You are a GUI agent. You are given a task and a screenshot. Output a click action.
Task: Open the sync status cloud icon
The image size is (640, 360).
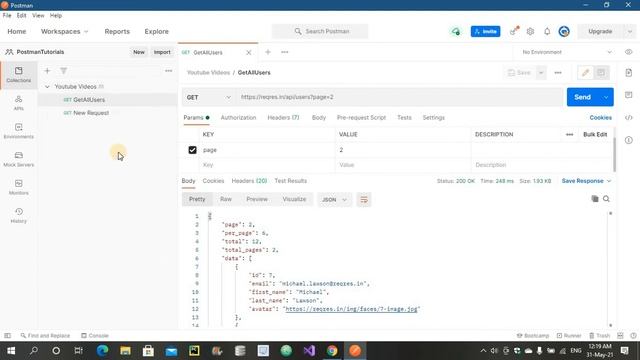pos(456,31)
